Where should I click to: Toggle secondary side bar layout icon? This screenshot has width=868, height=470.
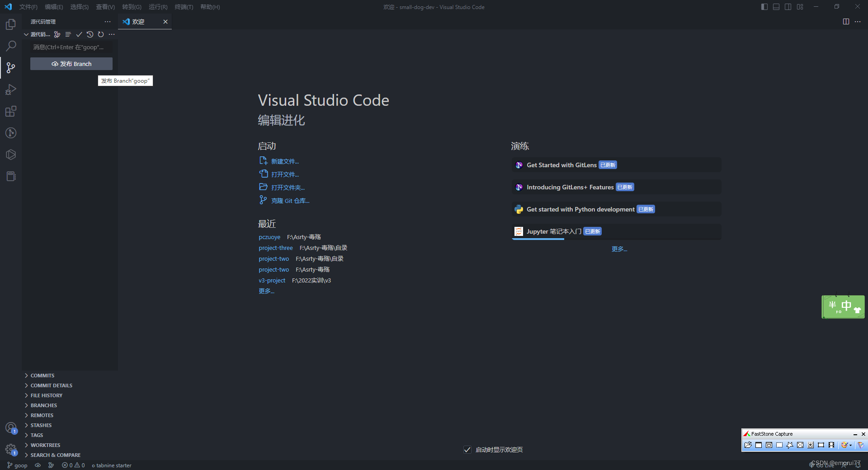point(788,7)
